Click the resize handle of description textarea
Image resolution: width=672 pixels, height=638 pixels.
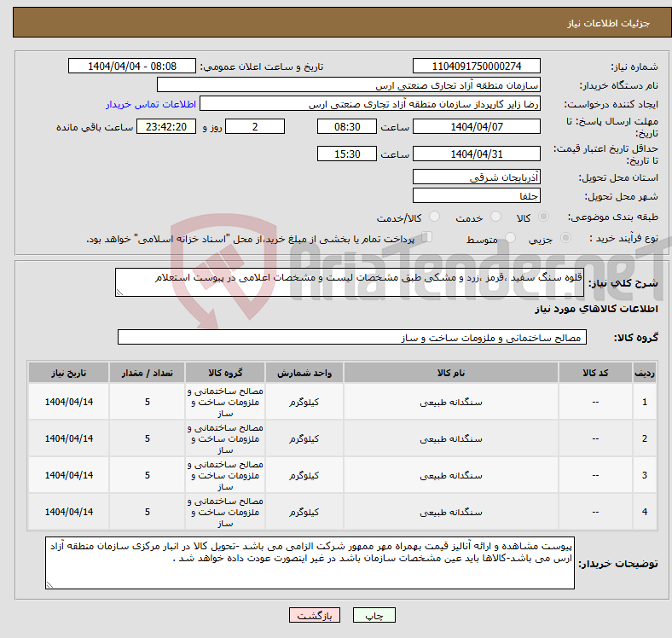(x=119, y=293)
